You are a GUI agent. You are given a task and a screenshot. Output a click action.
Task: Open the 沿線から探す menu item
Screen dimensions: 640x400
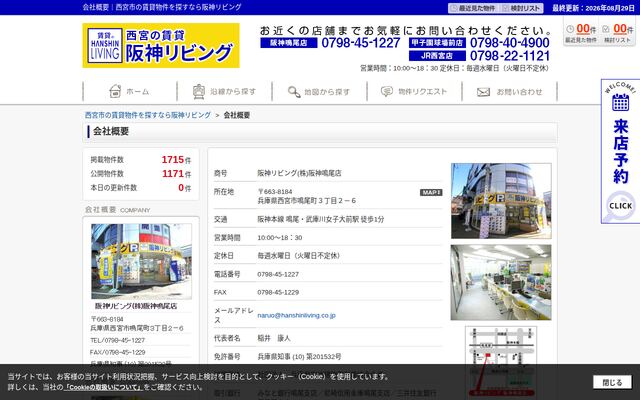(x=224, y=91)
